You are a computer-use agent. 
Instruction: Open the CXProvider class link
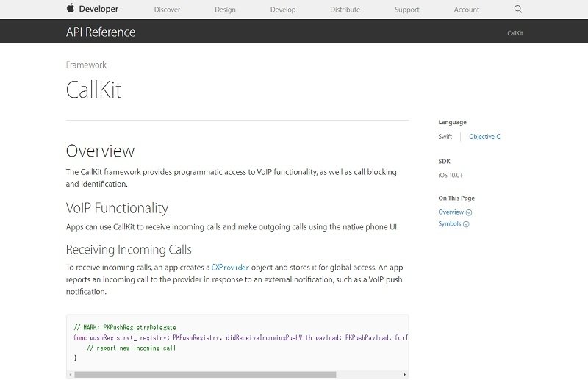tap(230, 268)
